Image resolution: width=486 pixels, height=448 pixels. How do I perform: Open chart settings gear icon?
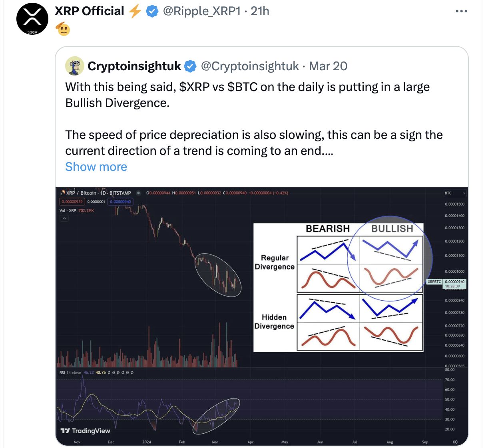(x=455, y=442)
